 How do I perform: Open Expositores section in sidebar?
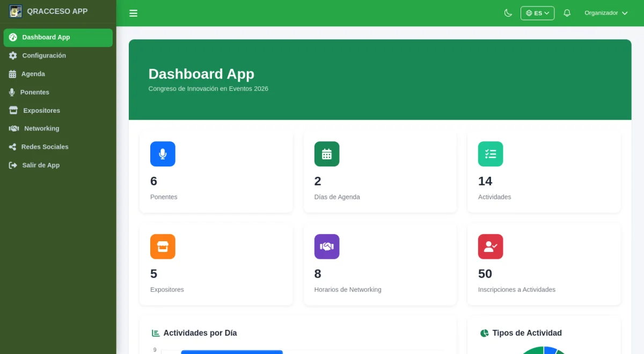58,111
